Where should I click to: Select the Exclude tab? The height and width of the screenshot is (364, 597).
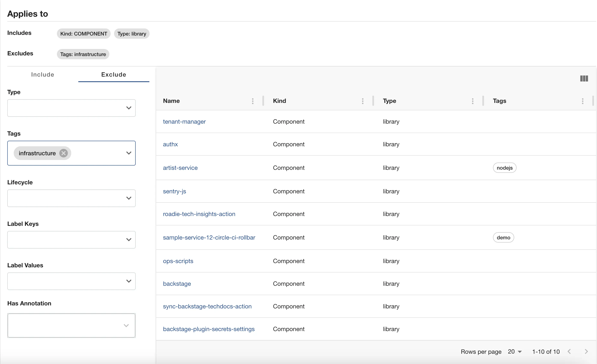[x=114, y=75]
